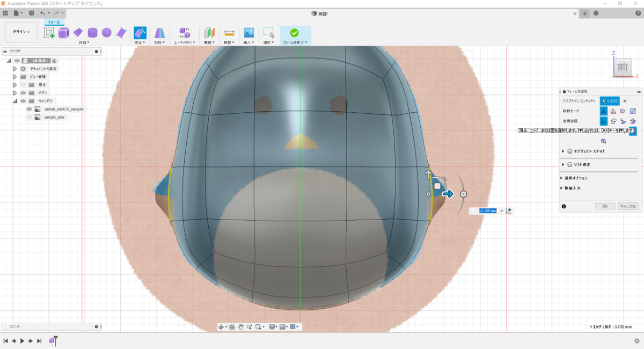This screenshot has width=644, height=349.
Task: Toggle visibility of the 原点 folder
Action: pyautogui.click(x=23, y=85)
